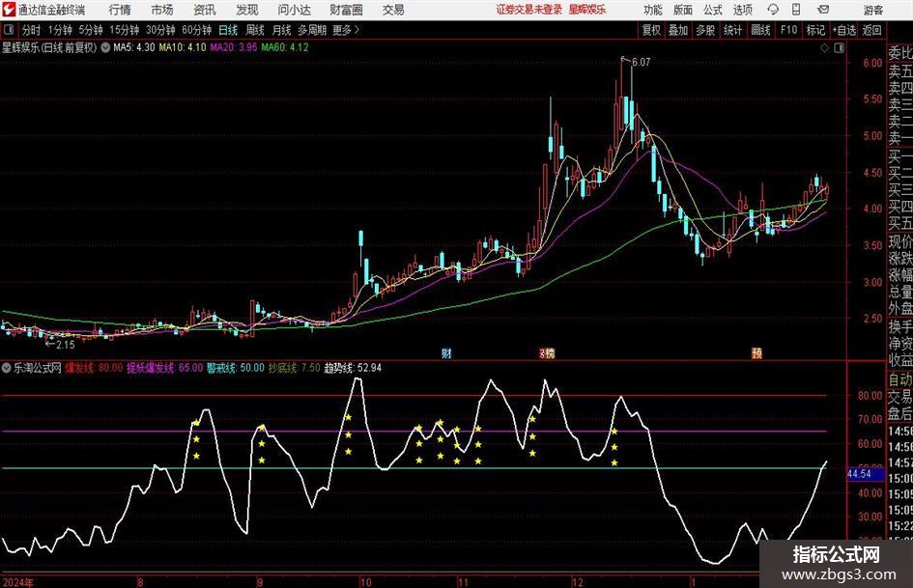913x588 pixels.
Task: Click the 叠加 toolbar button
Action: [x=678, y=30]
